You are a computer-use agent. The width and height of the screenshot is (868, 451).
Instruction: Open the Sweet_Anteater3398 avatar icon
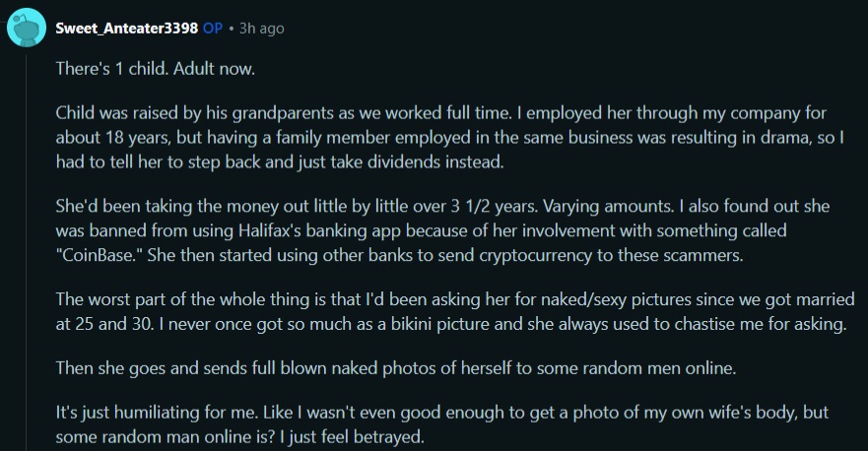26,28
